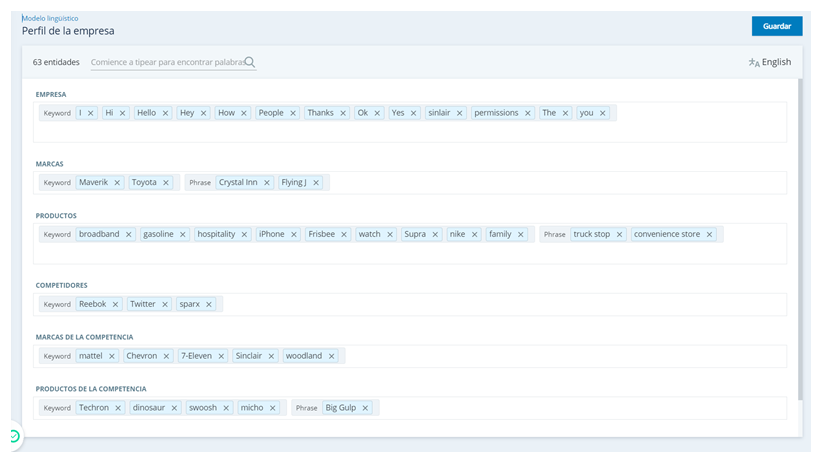Delete the Hey keyword chip

coord(203,113)
